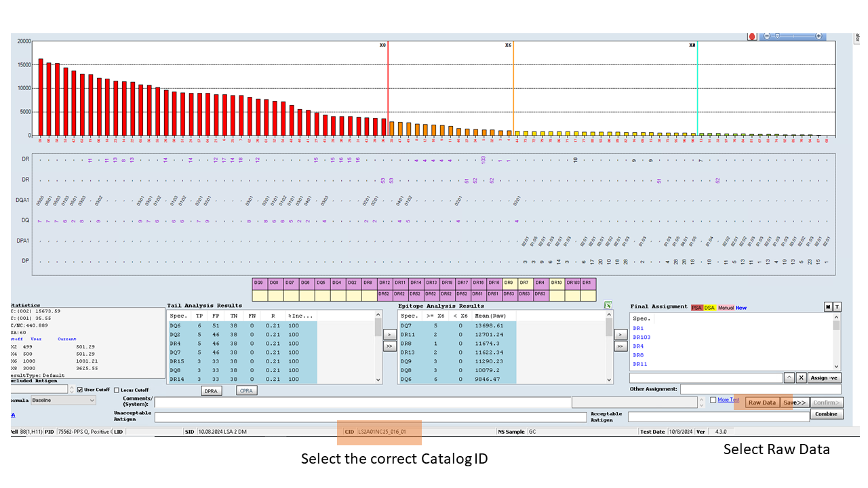Move single Tail Analysis item with > button
Screen dimensions: 868x488
pos(390,334)
